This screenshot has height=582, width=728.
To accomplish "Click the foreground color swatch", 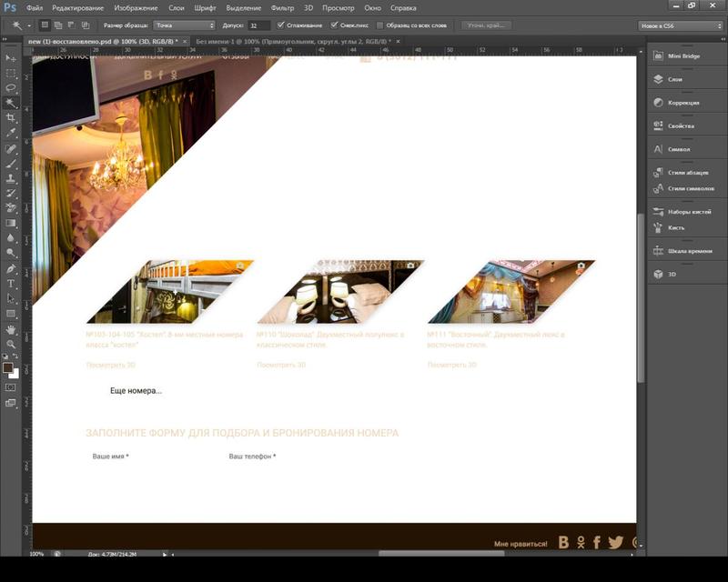I will [8, 368].
